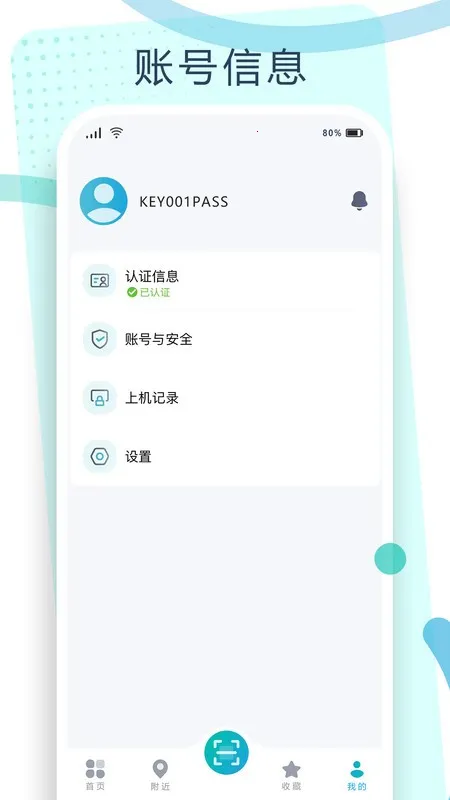The image size is (450, 800).
Task: Tap the Wi-Fi icon in status bar
Action: pyautogui.click(x=117, y=133)
